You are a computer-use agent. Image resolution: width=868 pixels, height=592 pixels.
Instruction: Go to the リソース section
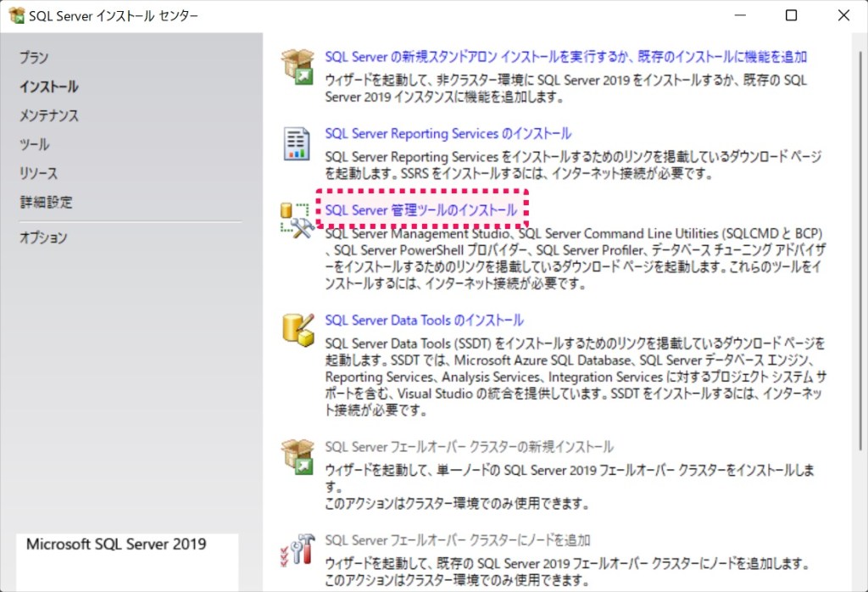pos(38,173)
